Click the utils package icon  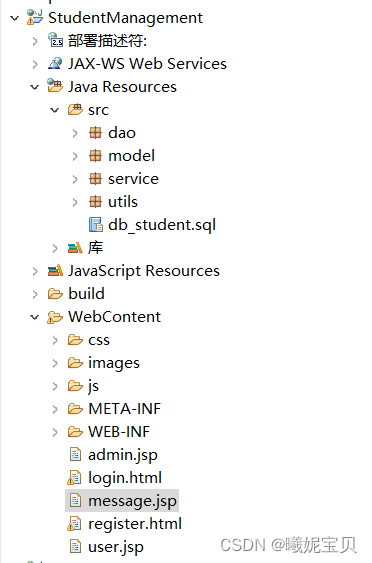click(x=95, y=202)
